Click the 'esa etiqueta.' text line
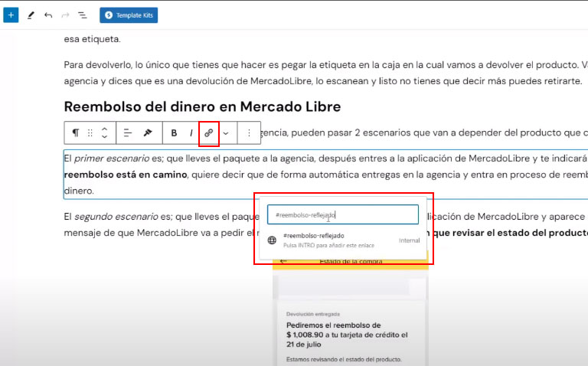Screen dimensions: 588x366 pyautogui.click(x=92, y=39)
